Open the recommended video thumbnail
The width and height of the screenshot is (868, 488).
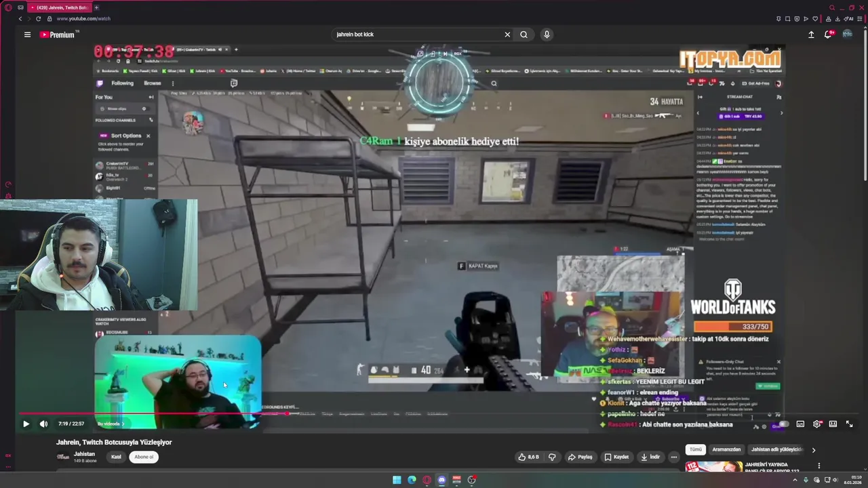pos(713,467)
